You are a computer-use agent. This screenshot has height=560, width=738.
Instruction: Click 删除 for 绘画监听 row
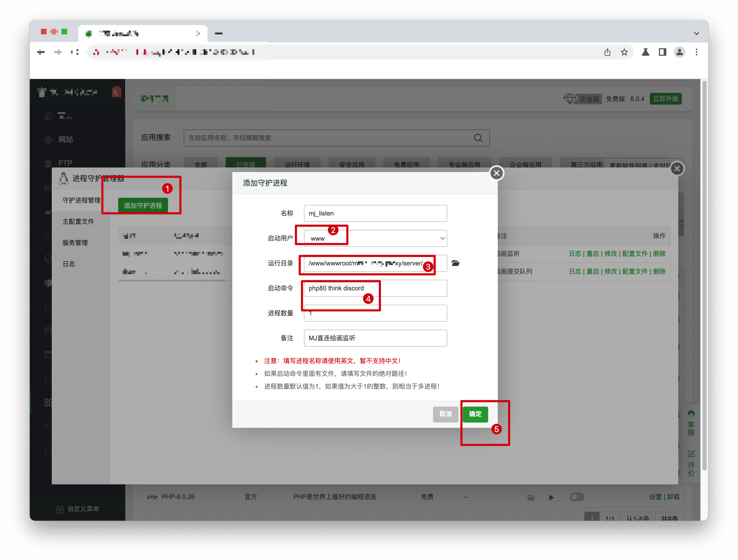click(659, 253)
